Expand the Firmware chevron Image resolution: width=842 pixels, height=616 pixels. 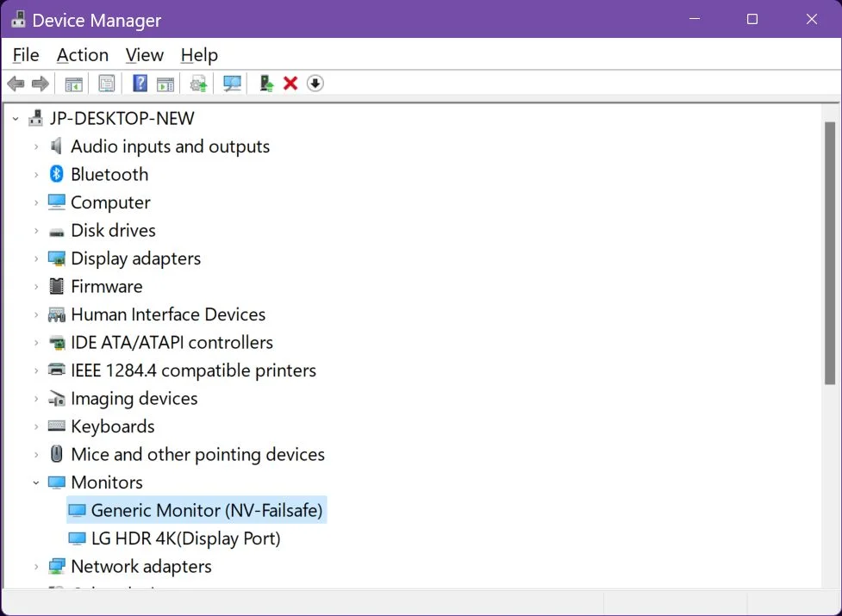click(36, 287)
